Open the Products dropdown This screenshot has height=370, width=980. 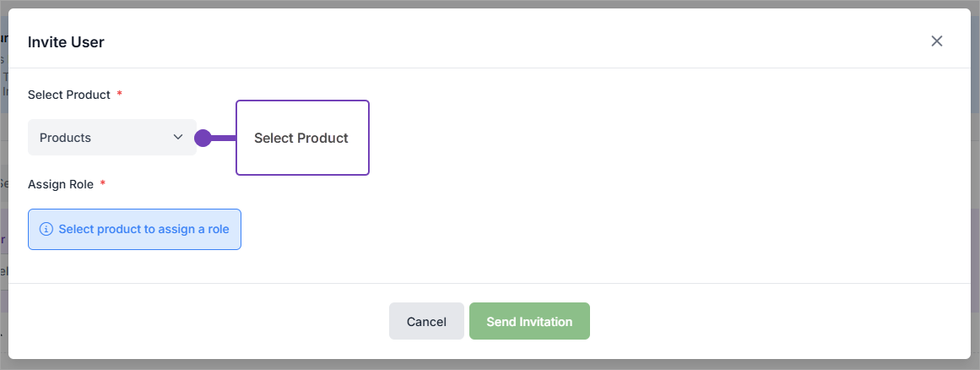(x=112, y=138)
